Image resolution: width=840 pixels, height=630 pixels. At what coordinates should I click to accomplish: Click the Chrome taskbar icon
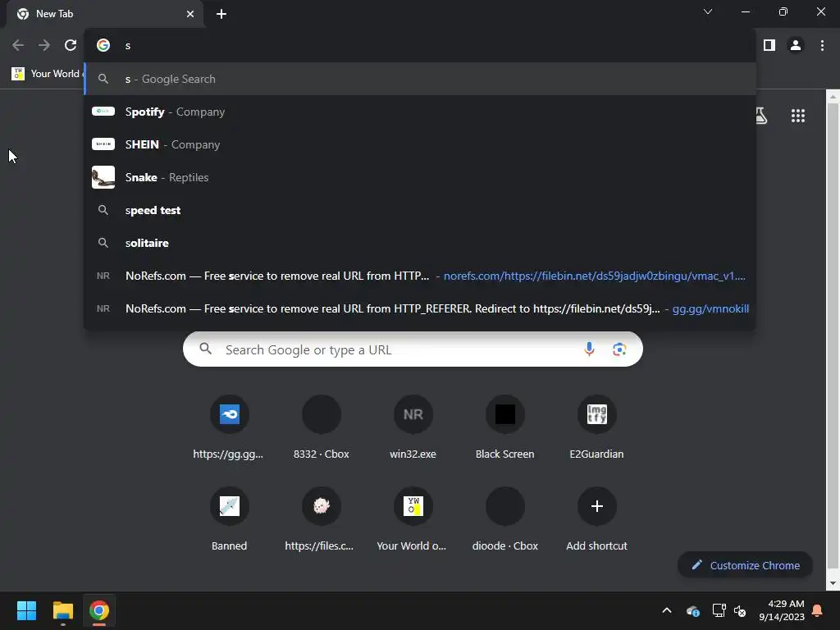pyautogui.click(x=99, y=610)
